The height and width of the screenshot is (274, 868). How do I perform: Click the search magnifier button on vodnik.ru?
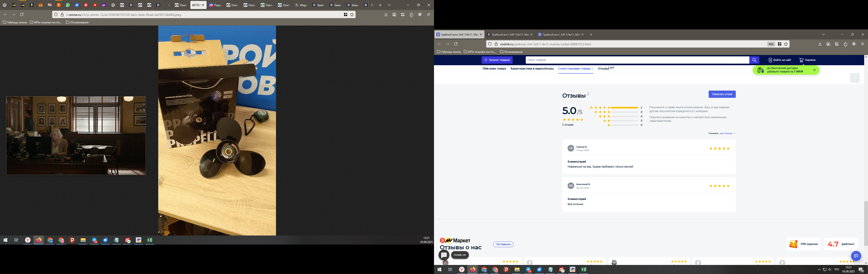(754, 60)
